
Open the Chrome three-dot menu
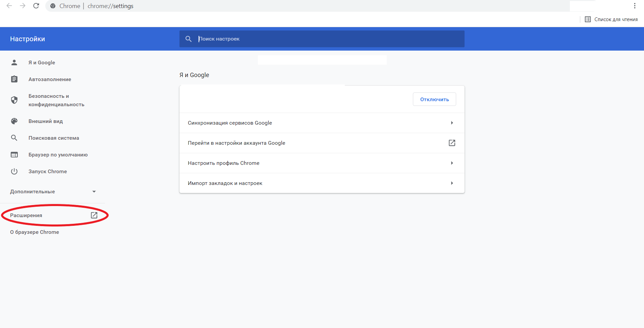[635, 6]
